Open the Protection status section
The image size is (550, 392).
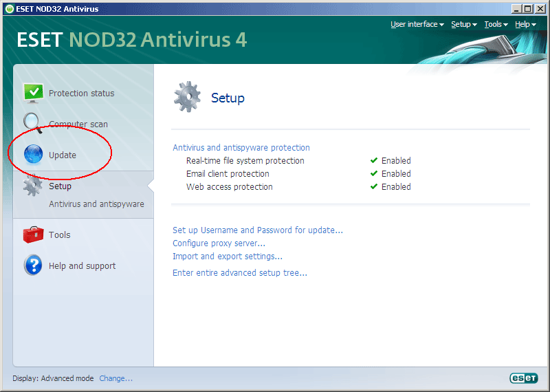tap(81, 94)
